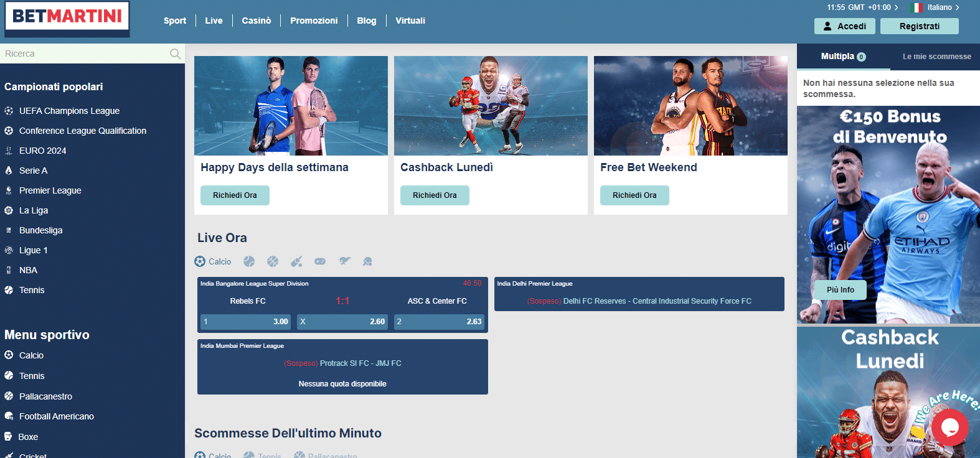Click Richiedi Ora under Happy Days della settimana
The height and width of the screenshot is (458, 980).
(x=235, y=195)
